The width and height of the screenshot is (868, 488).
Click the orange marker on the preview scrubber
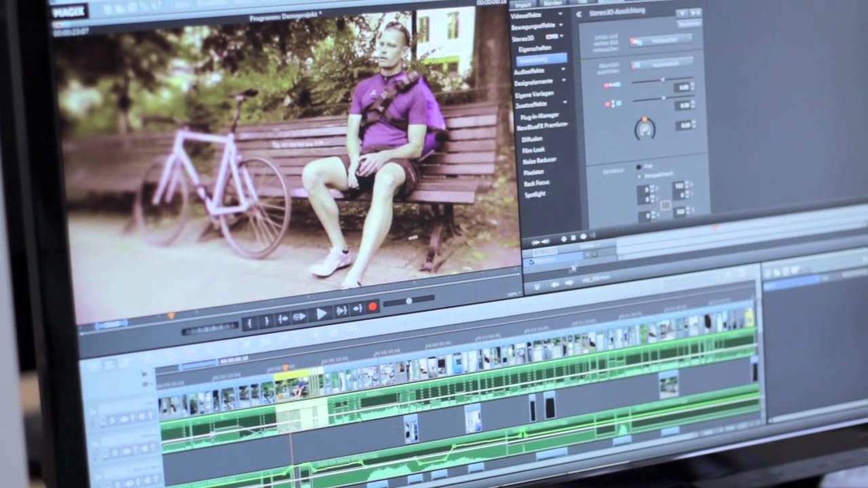pos(170,316)
